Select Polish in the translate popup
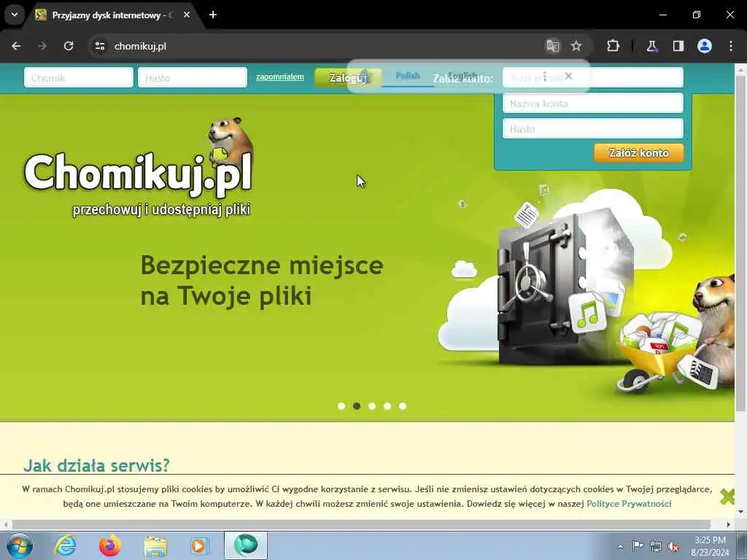The width and height of the screenshot is (747, 560). pos(408,75)
